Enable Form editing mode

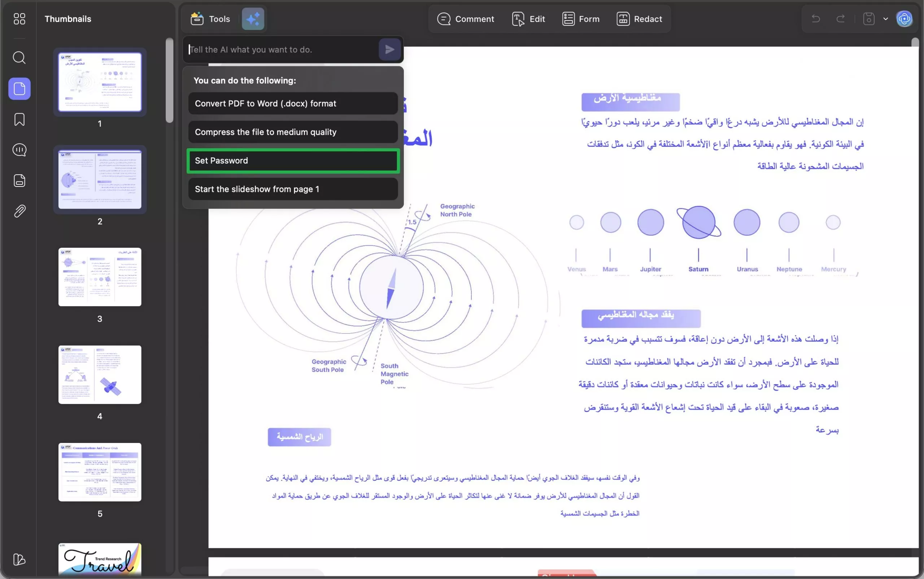580,18
